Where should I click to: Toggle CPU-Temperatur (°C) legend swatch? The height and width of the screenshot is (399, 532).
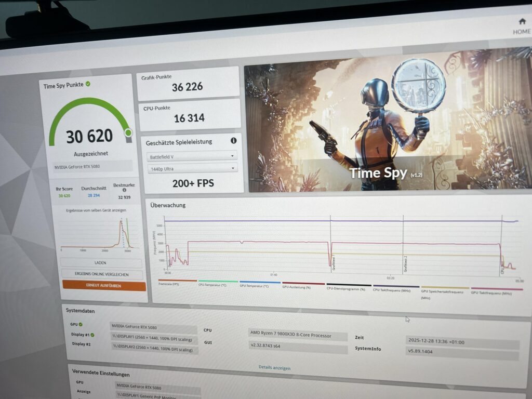tap(218, 282)
